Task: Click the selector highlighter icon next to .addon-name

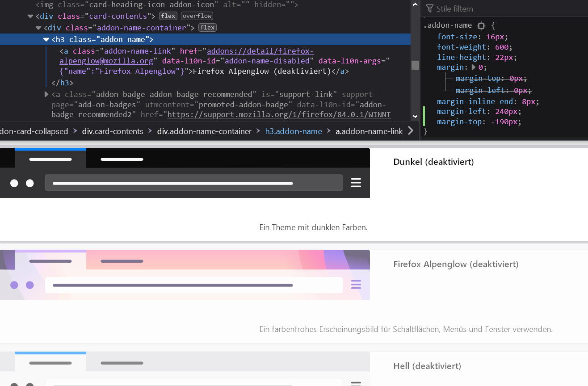Action: pyautogui.click(x=481, y=25)
